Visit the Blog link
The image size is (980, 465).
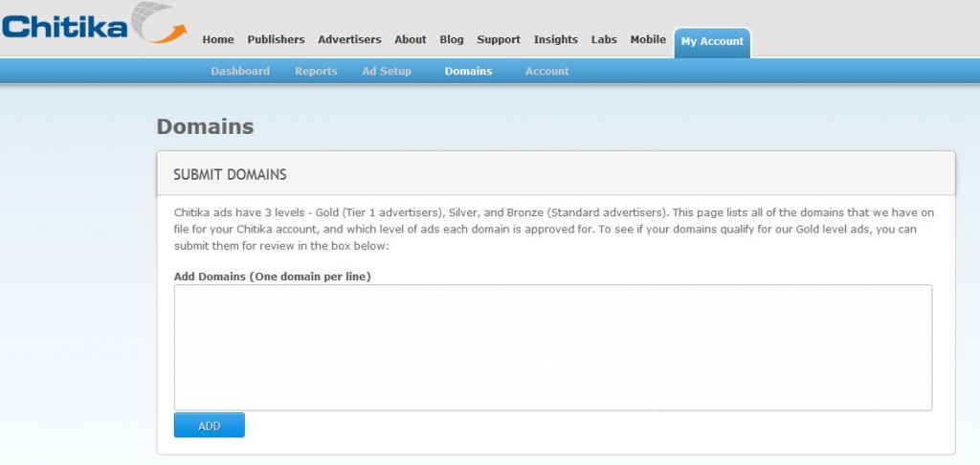(452, 40)
